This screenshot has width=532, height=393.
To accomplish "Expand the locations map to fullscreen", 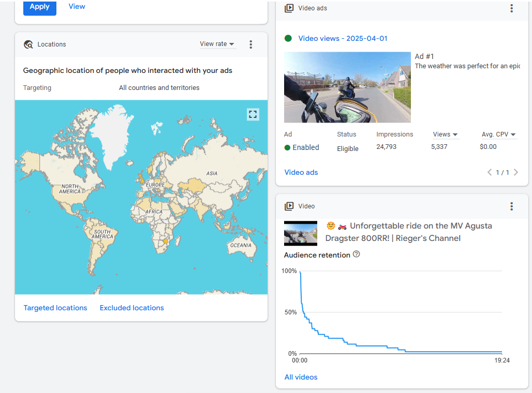I will pos(253,114).
